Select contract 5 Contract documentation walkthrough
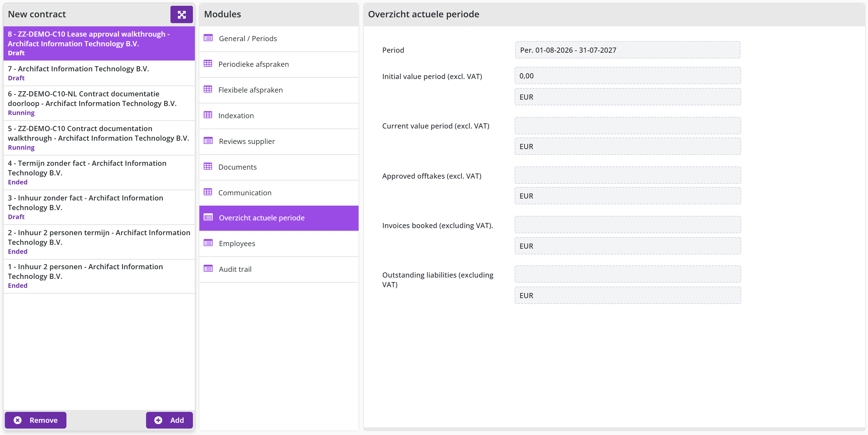 click(x=99, y=138)
